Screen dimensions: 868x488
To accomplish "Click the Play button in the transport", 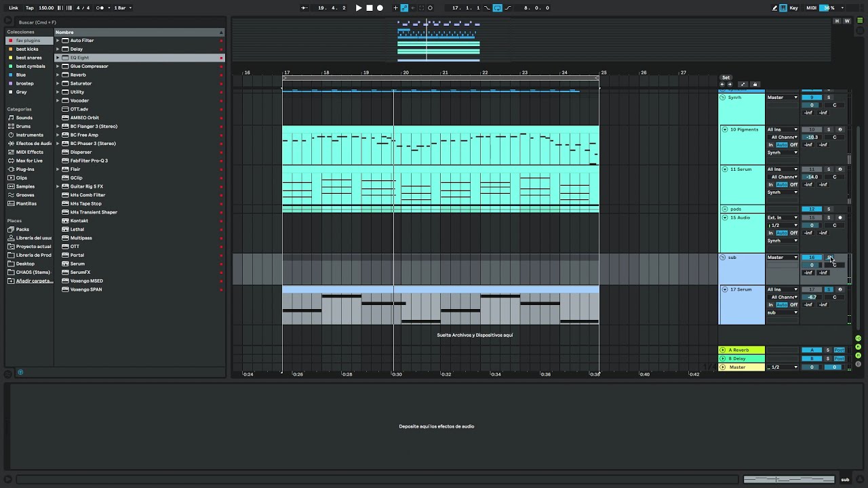I will pyautogui.click(x=359, y=8).
